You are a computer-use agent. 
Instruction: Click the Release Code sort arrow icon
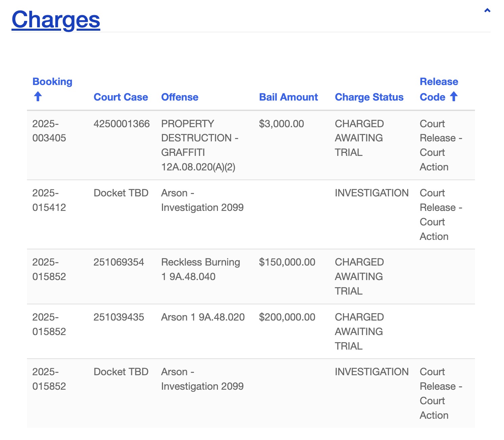click(454, 97)
